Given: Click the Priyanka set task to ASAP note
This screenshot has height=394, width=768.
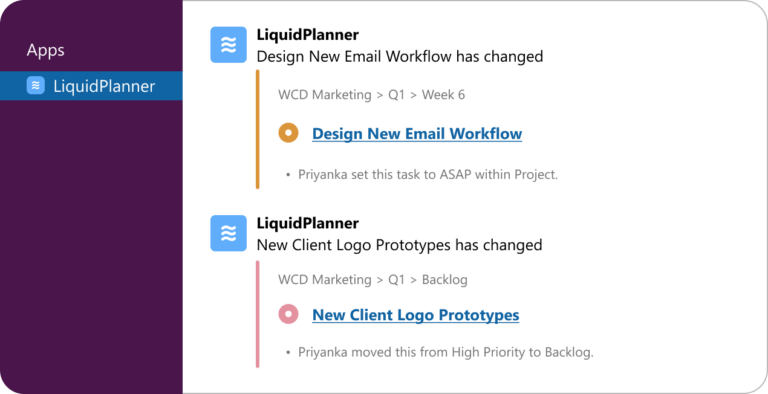Looking at the screenshot, I should (428, 174).
